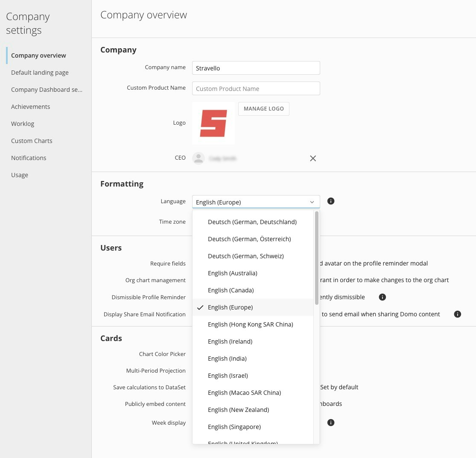Open Custom Charts settings

pos(32,141)
